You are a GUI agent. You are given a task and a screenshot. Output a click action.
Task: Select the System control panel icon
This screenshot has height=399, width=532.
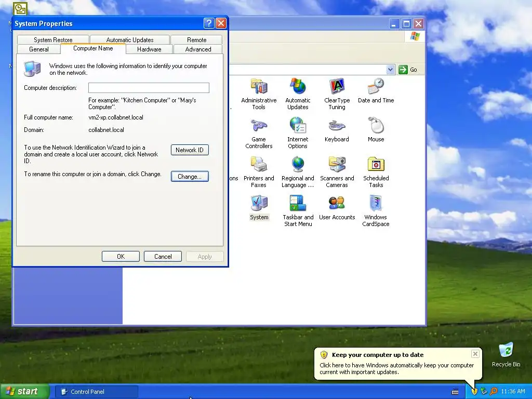(259, 208)
